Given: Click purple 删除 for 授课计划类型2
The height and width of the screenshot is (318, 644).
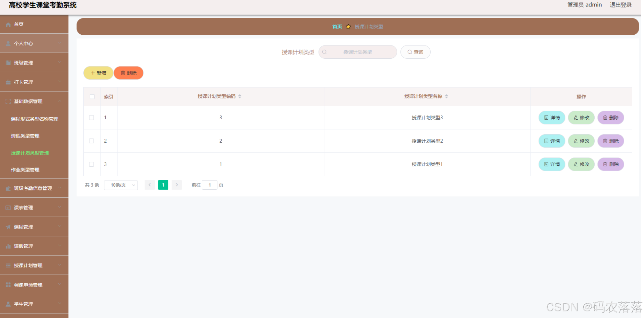Looking at the screenshot, I should click(611, 141).
